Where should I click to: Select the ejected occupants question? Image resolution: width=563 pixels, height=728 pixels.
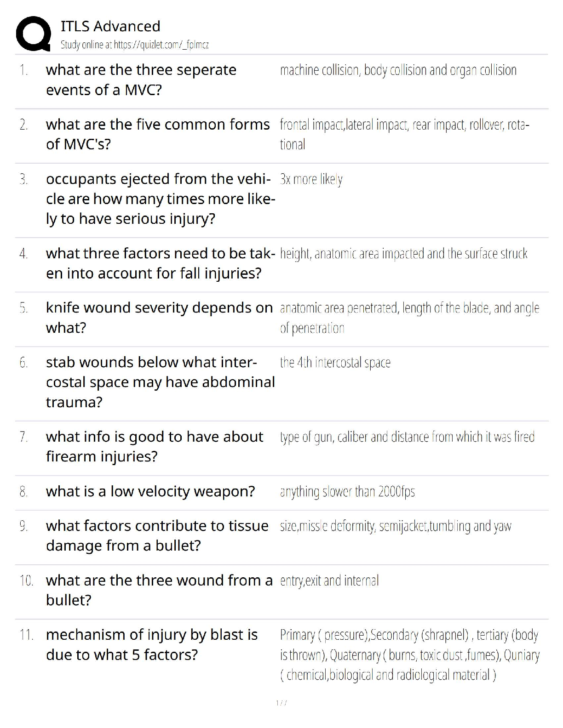[161, 199]
